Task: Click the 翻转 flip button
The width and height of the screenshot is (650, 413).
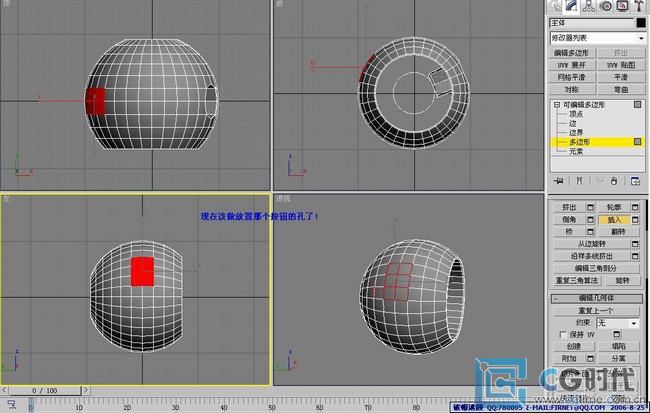Action: [x=618, y=231]
